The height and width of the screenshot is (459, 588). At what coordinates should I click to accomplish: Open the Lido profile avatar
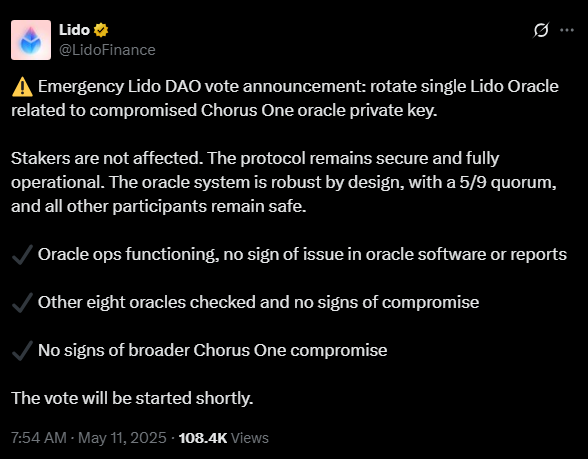pos(31,40)
